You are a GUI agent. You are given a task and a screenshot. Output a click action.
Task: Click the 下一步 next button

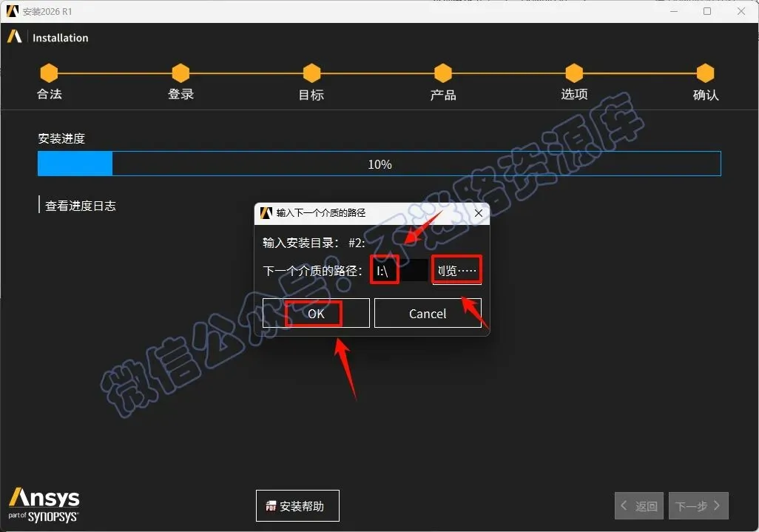(698, 506)
